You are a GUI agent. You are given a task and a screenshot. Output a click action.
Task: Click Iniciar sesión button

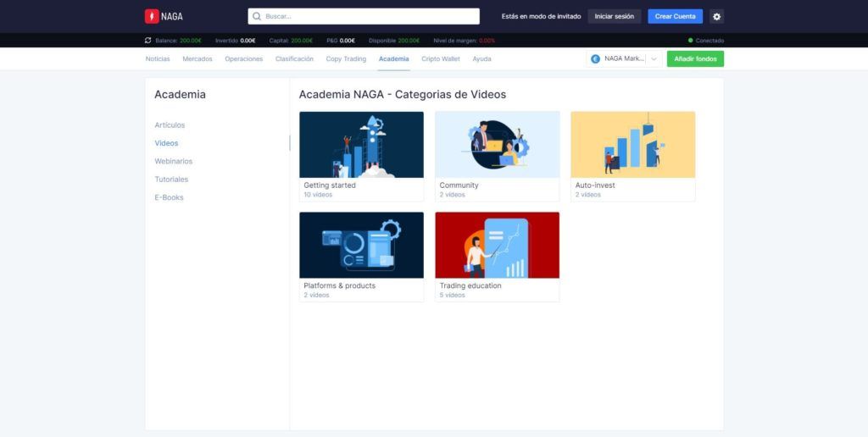(x=615, y=17)
